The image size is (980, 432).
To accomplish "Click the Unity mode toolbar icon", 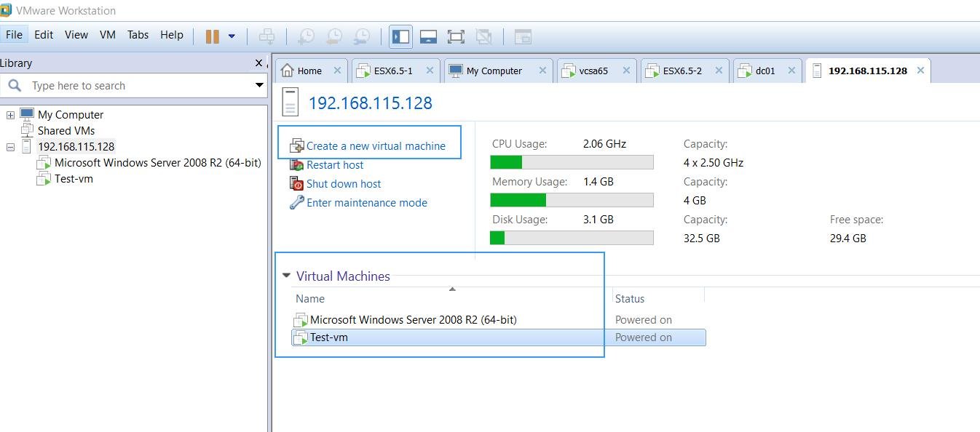I will pos(483,36).
